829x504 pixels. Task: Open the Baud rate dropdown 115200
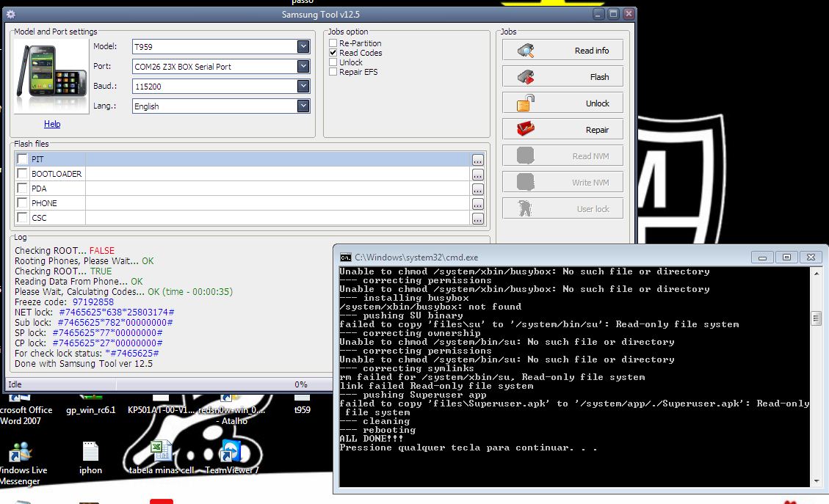[303, 86]
